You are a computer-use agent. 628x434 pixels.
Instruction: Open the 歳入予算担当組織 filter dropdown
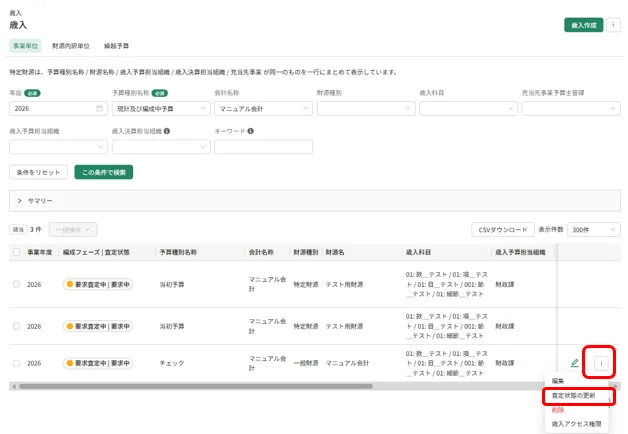pos(58,147)
